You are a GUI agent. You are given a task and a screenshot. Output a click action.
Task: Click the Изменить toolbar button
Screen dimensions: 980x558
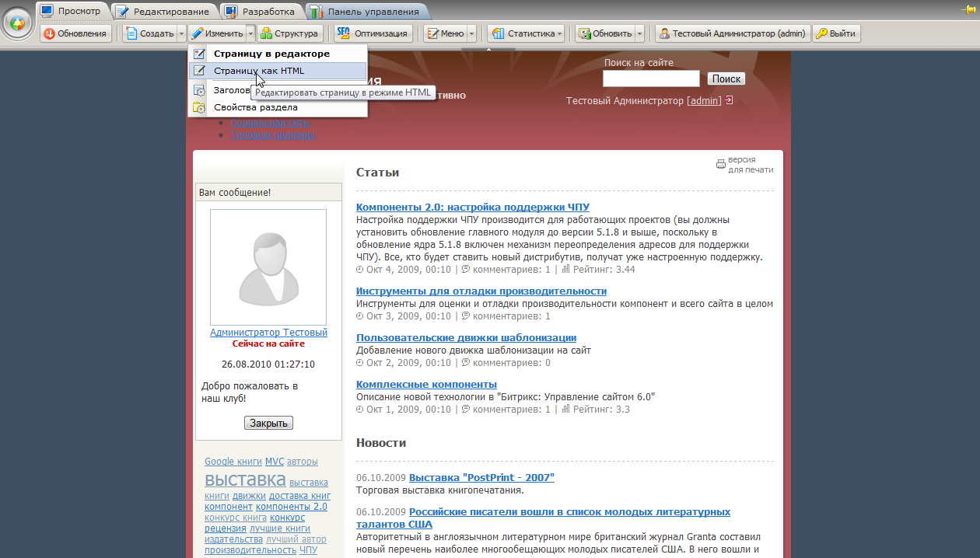point(218,33)
